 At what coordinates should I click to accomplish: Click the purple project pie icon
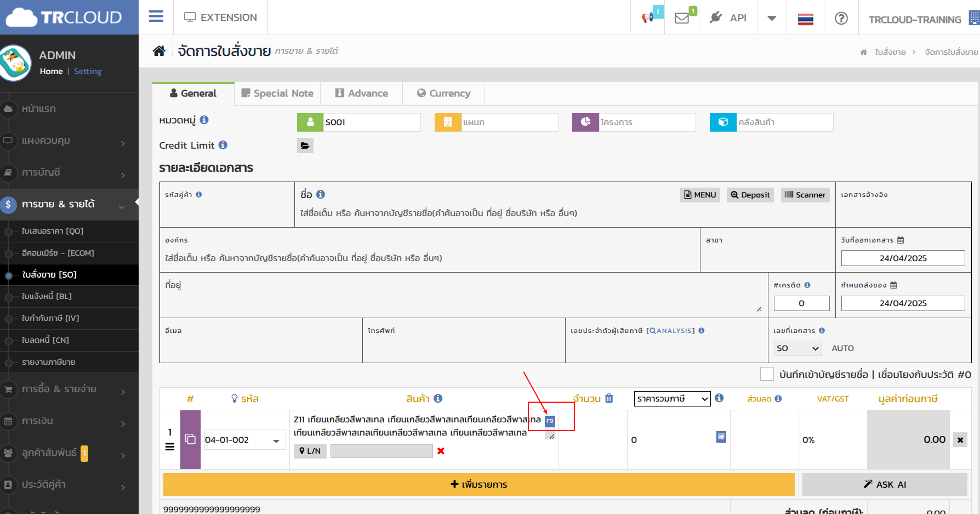585,122
